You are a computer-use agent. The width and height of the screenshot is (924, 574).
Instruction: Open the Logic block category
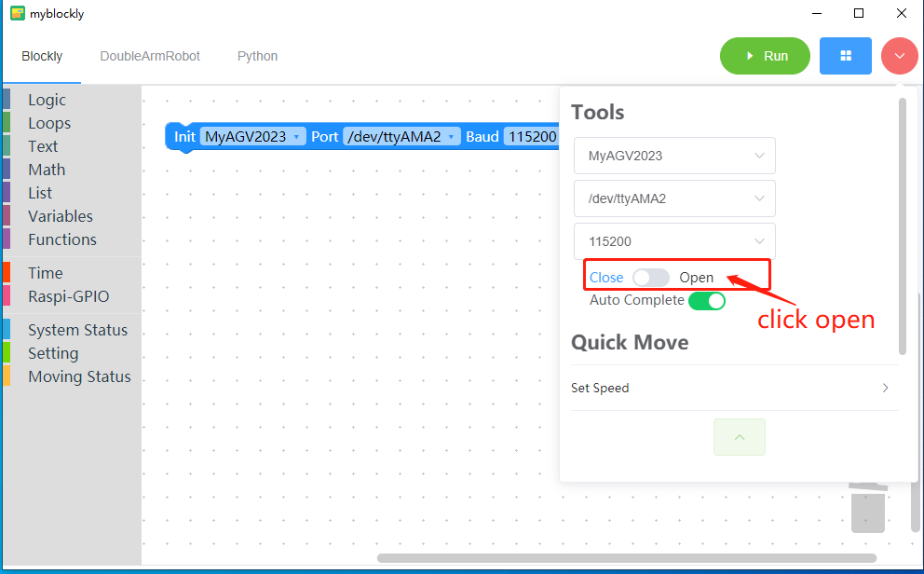(x=72, y=100)
